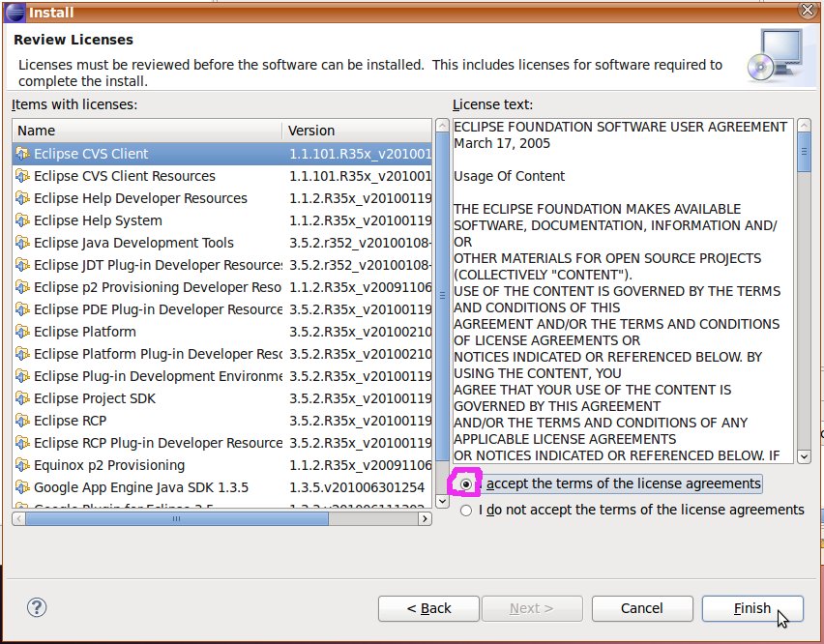Screen dimensions: 824x644
Task: Click the Eclipse logo in title bar
Action: click(13, 13)
